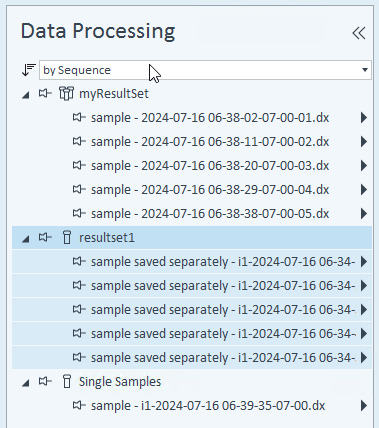Click the multi-vial icon of myResultSet

(66, 94)
